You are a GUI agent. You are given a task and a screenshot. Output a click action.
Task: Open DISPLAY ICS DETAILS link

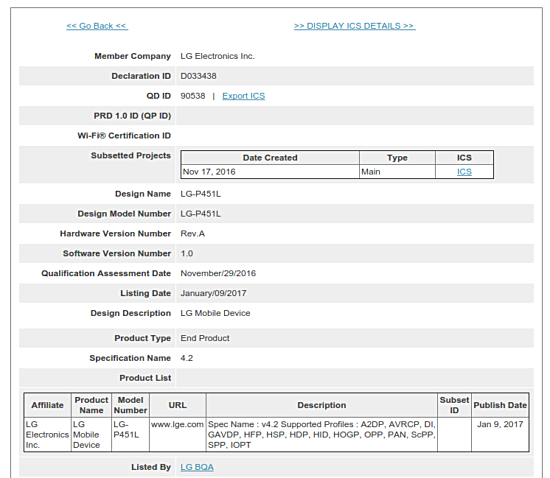pyautogui.click(x=355, y=26)
